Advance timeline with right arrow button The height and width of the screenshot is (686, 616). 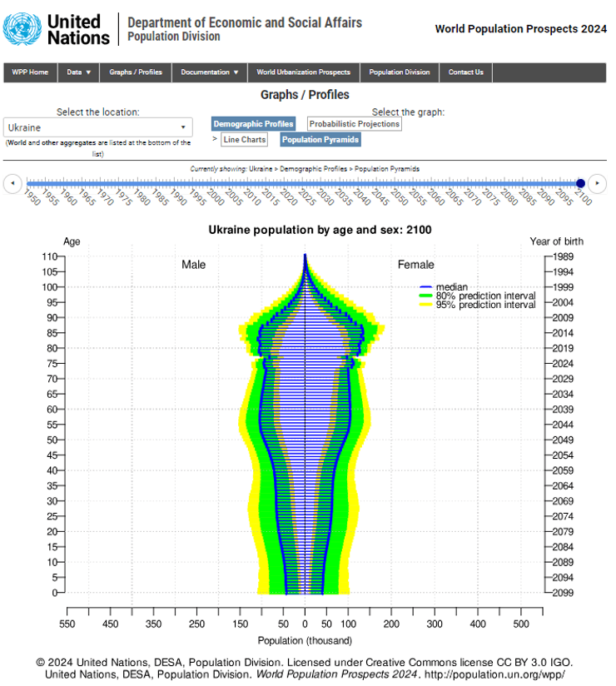point(597,183)
